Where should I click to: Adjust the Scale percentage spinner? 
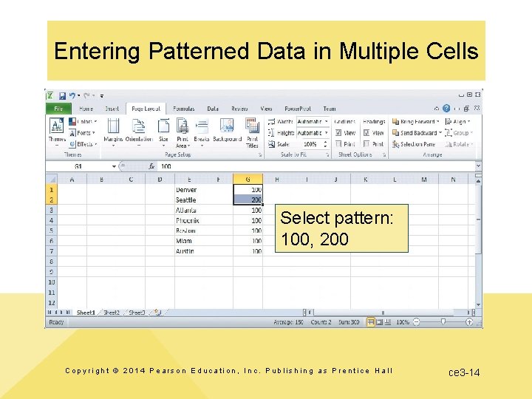pyautogui.click(x=325, y=144)
